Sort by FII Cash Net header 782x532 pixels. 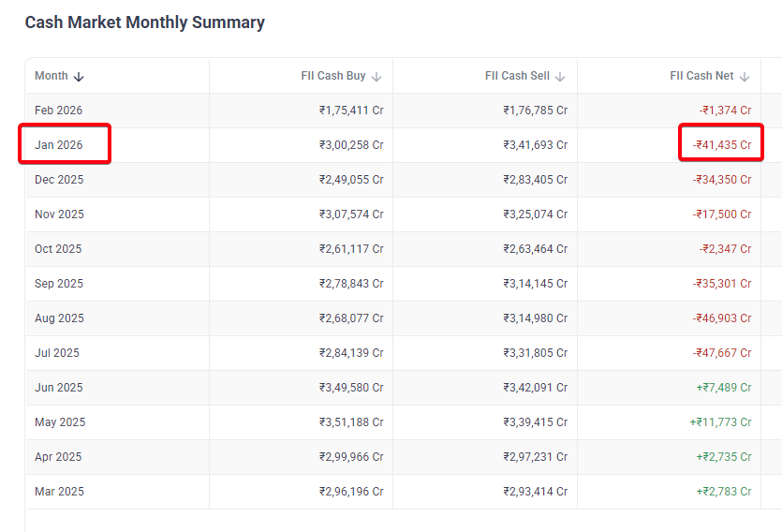701,76
